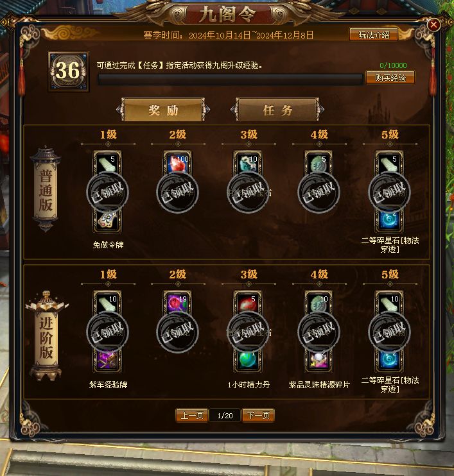Click the jade dragon icon in normal level 3
454x476 pixels.
[x=248, y=164]
